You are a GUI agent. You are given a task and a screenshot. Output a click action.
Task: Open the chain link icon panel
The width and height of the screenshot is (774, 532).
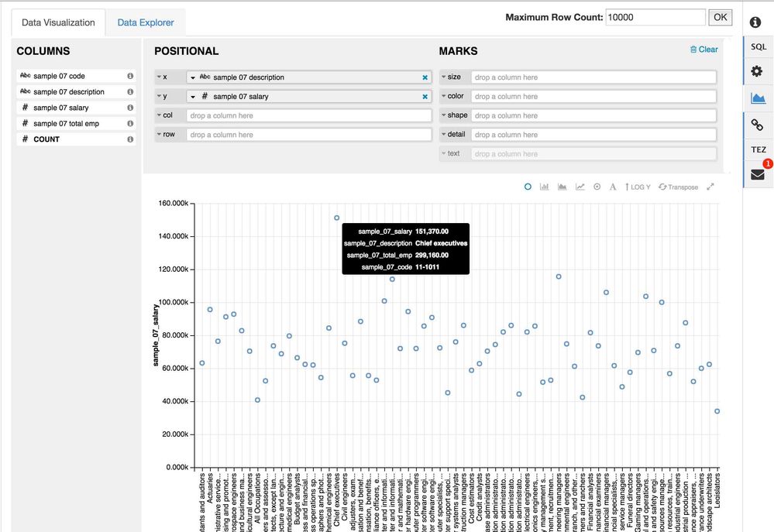point(757,125)
